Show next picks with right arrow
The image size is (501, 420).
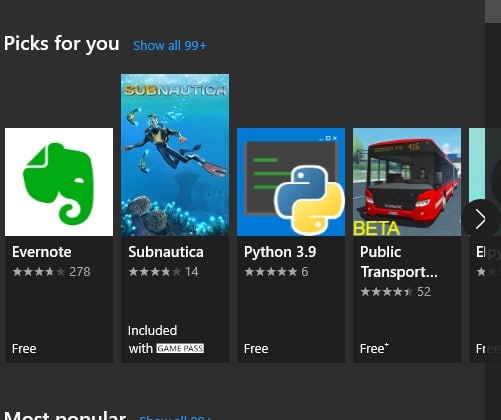[479, 219]
